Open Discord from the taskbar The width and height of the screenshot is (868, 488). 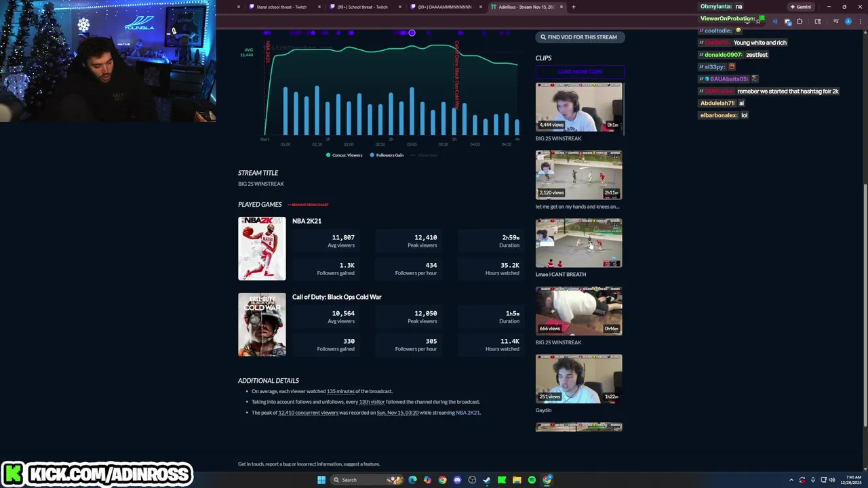[x=457, y=480]
